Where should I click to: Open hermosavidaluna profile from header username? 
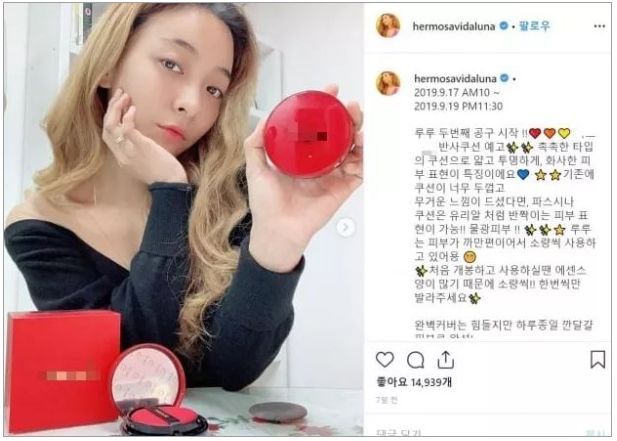coord(454,26)
